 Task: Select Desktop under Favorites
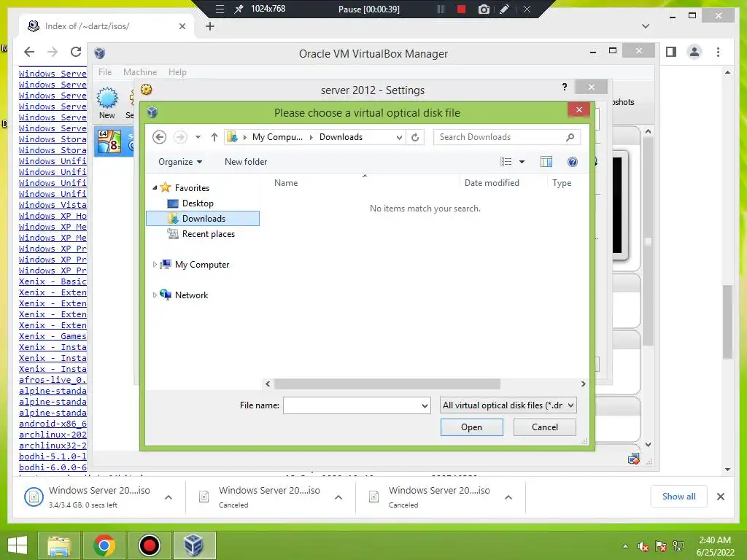tap(198, 203)
